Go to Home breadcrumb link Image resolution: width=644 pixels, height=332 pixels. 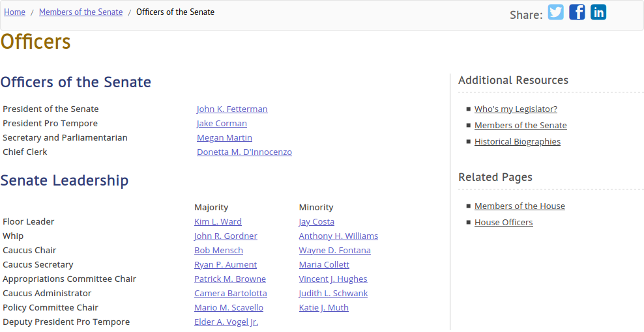click(x=15, y=12)
